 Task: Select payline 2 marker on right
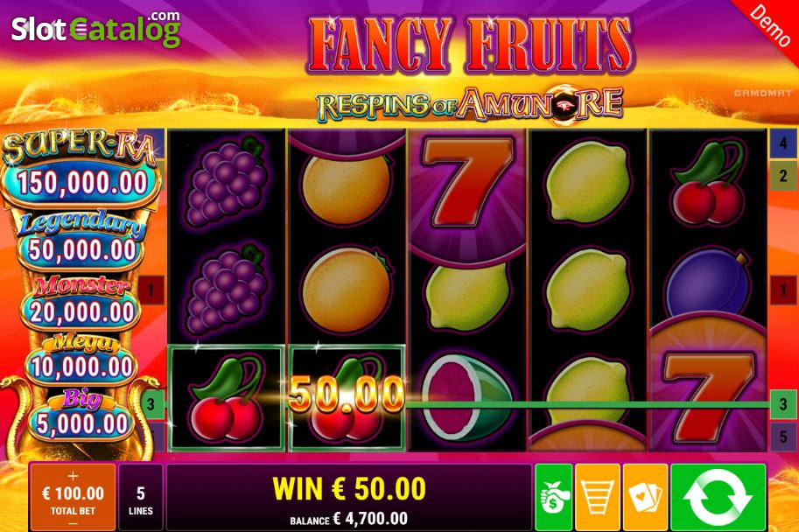click(782, 176)
